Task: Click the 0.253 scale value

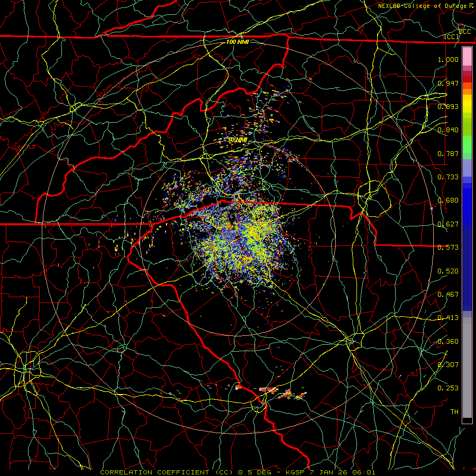Action: coord(448,388)
